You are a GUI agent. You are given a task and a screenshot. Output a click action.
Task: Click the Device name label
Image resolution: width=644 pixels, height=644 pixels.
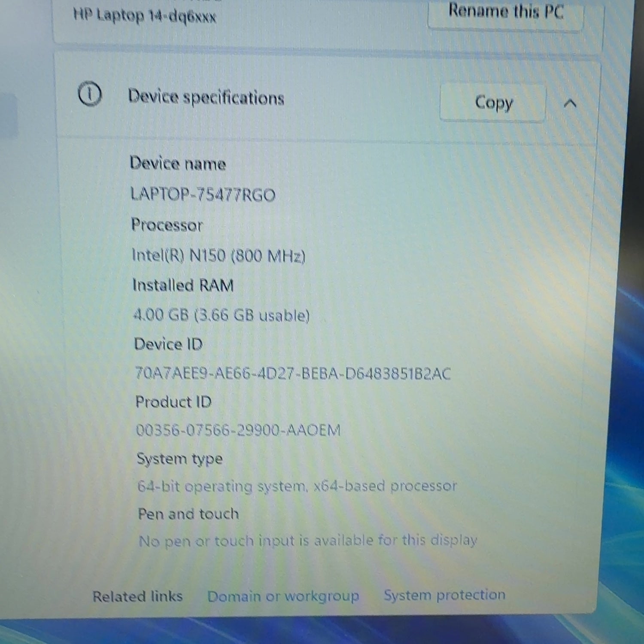pos(178,164)
